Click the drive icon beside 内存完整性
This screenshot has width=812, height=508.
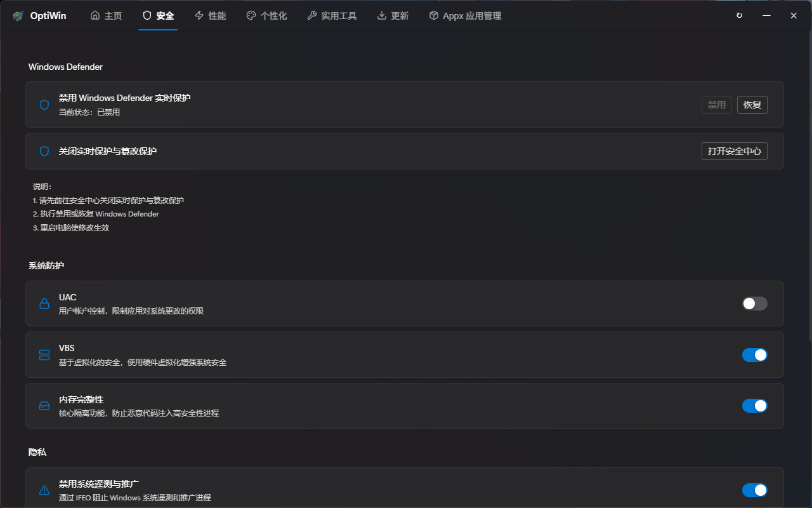click(44, 406)
